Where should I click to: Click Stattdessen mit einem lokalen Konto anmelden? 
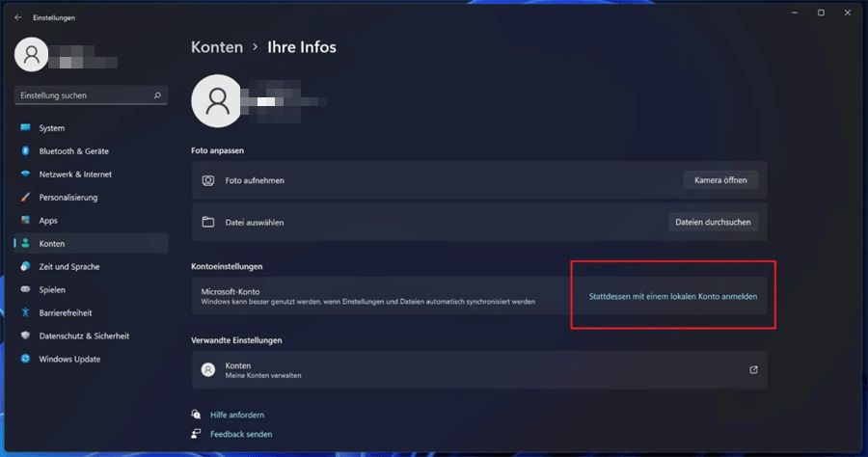672,297
